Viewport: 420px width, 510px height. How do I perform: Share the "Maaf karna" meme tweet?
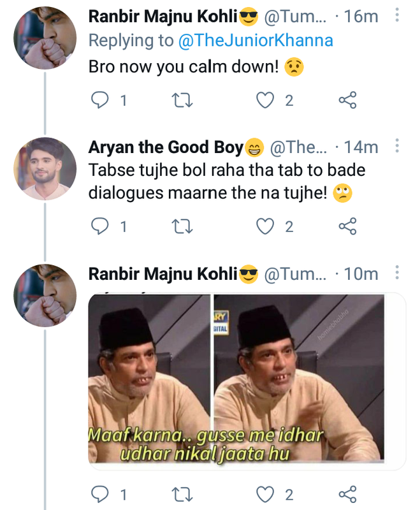(x=347, y=494)
